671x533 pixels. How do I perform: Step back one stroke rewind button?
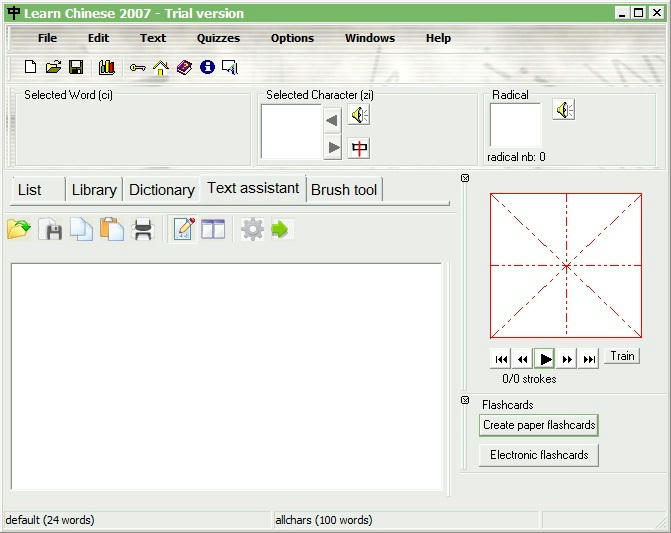point(523,359)
